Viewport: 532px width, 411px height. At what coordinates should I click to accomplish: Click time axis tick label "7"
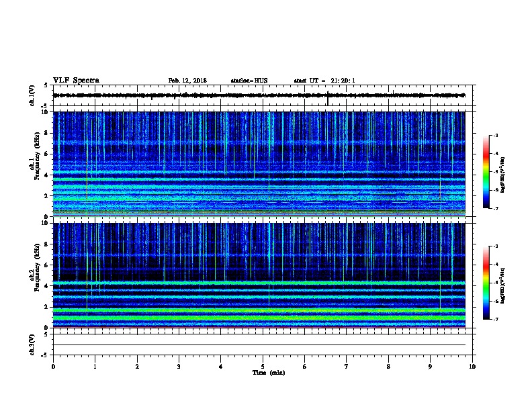click(347, 367)
